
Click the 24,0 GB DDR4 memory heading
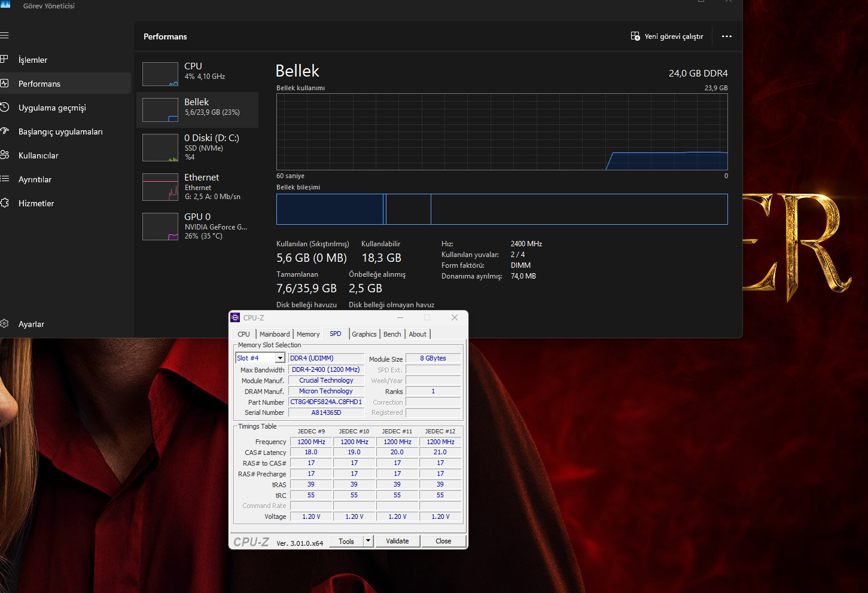[x=698, y=74]
